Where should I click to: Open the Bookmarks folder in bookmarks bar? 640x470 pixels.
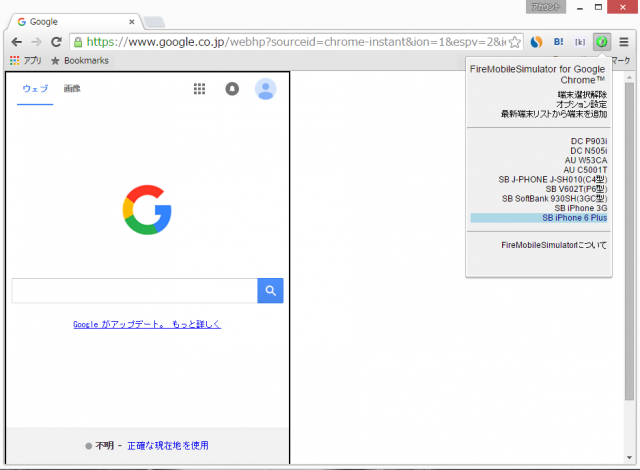(x=80, y=60)
